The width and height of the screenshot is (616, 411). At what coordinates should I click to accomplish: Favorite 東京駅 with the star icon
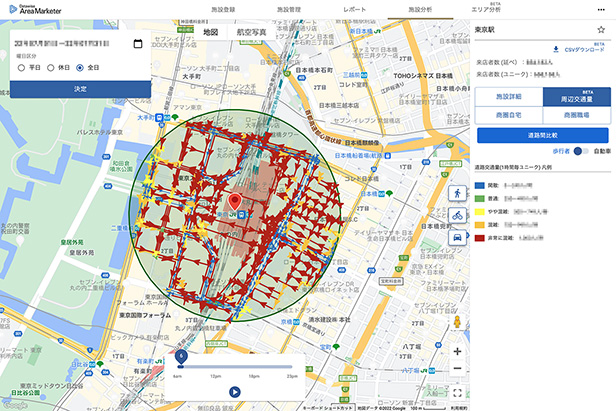(601, 29)
